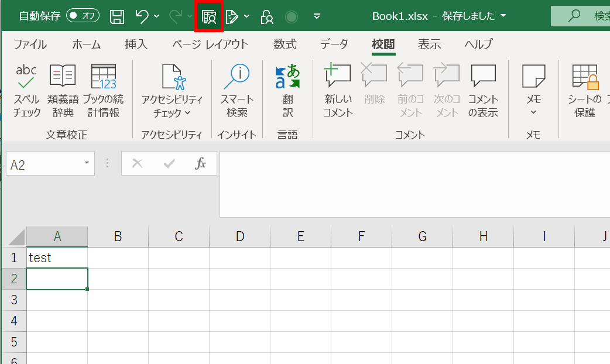
Task: Click シートの保護 protect sheet
Action: 585,91
